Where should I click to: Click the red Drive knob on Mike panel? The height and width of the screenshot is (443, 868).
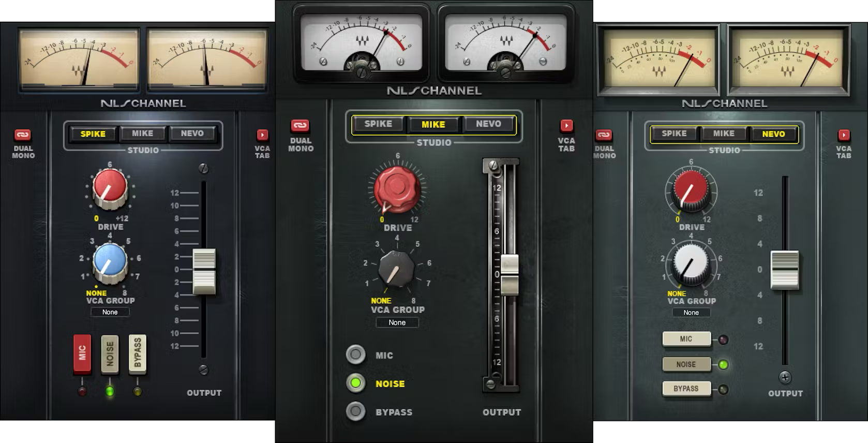(397, 189)
